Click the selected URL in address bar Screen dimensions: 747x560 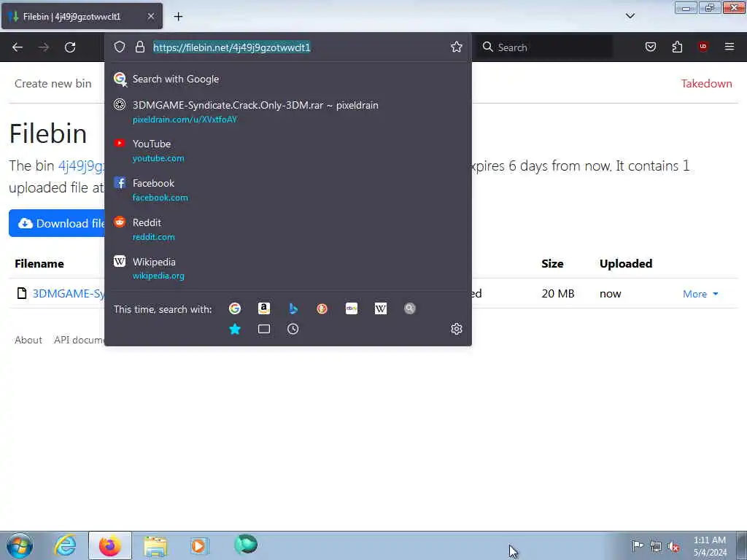click(231, 47)
